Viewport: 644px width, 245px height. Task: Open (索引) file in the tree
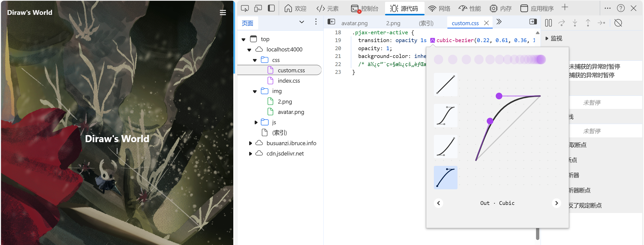point(279,133)
